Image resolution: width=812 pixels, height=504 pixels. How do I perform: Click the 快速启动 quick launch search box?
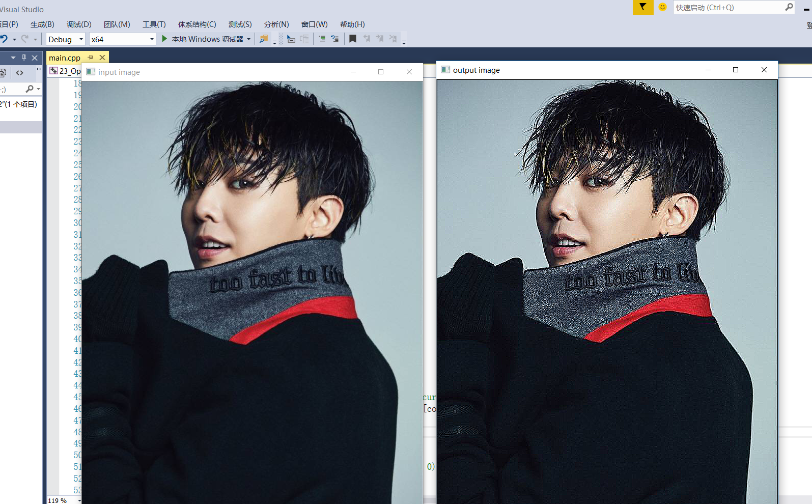point(728,7)
